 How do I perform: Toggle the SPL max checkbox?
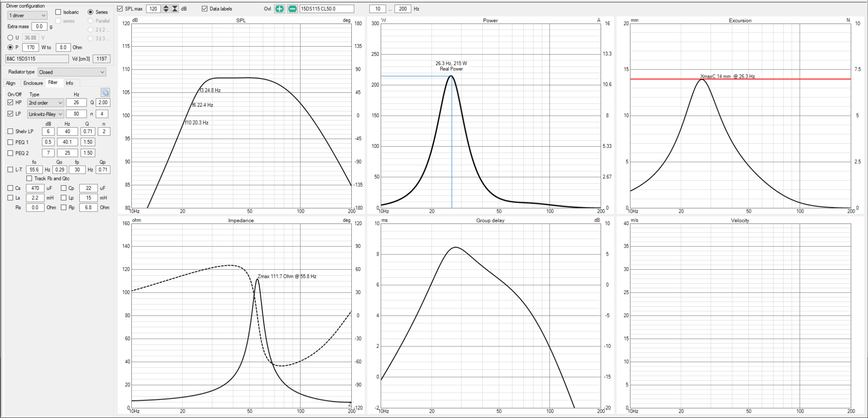[120, 8]
